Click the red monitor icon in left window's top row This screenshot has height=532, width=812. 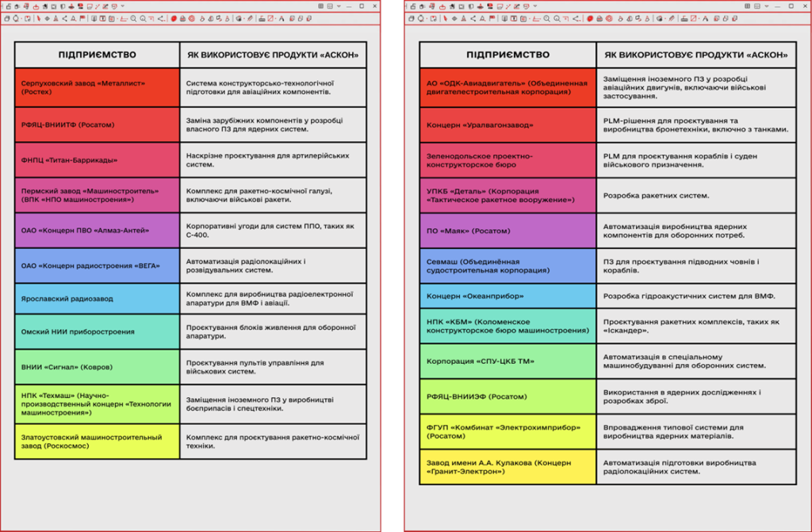[80, 6]
